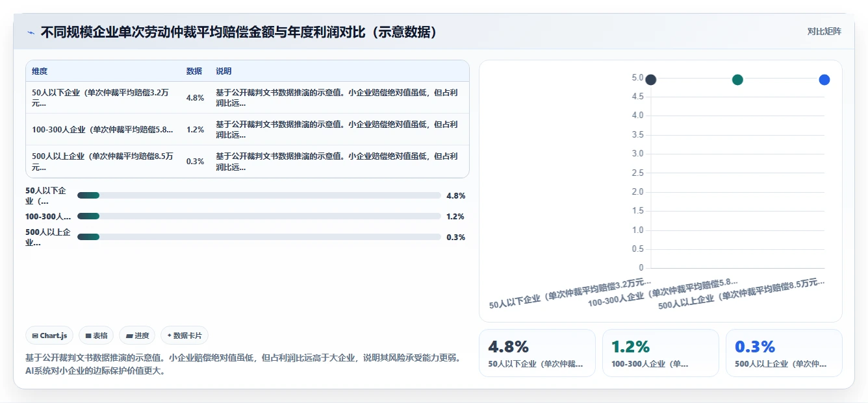Click the 进度 tag
The height and width of the screenshot is (403, 868).
[137, 336]
